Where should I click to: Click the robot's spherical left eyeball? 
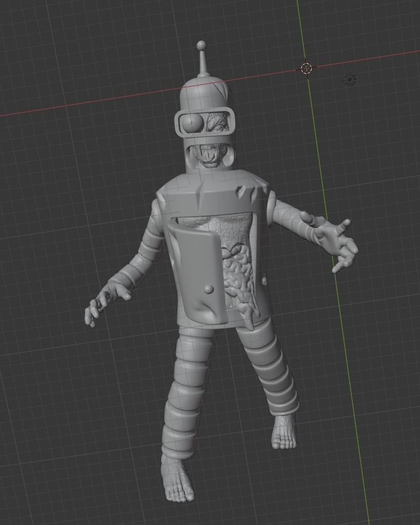point(192,123)
